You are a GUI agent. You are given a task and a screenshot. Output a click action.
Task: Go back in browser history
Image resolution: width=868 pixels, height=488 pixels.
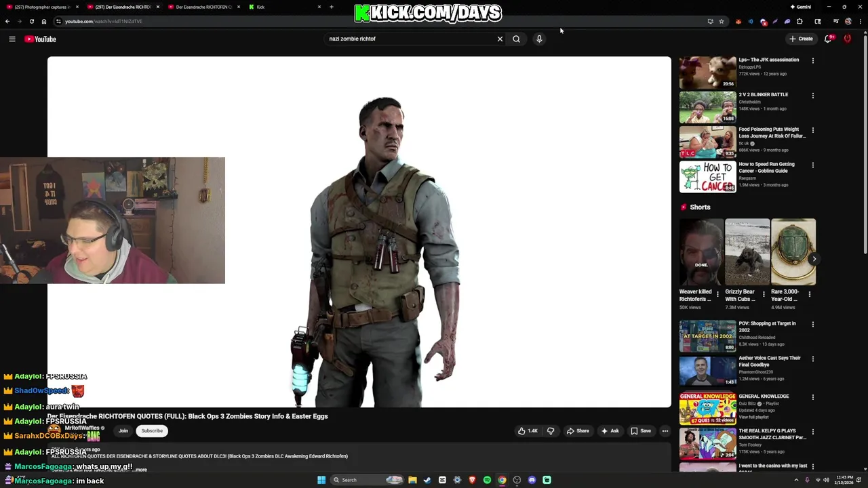tap(7, 21)
